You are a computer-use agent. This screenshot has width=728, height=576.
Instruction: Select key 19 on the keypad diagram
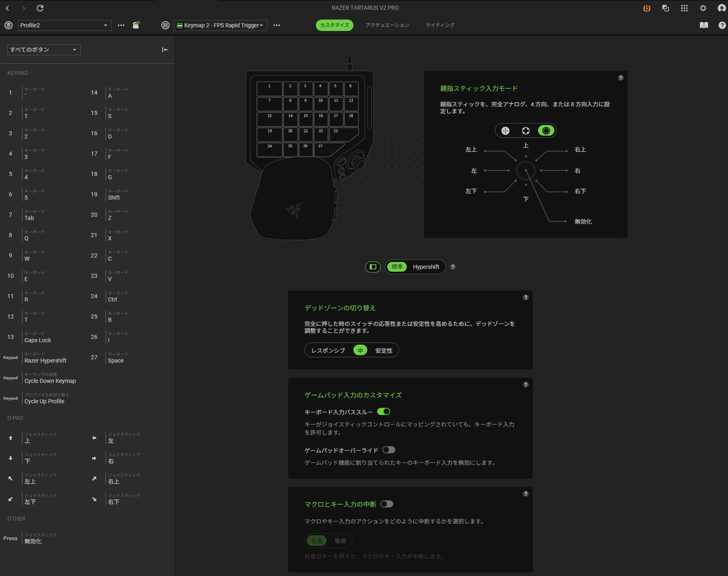(x=269, y=134)
